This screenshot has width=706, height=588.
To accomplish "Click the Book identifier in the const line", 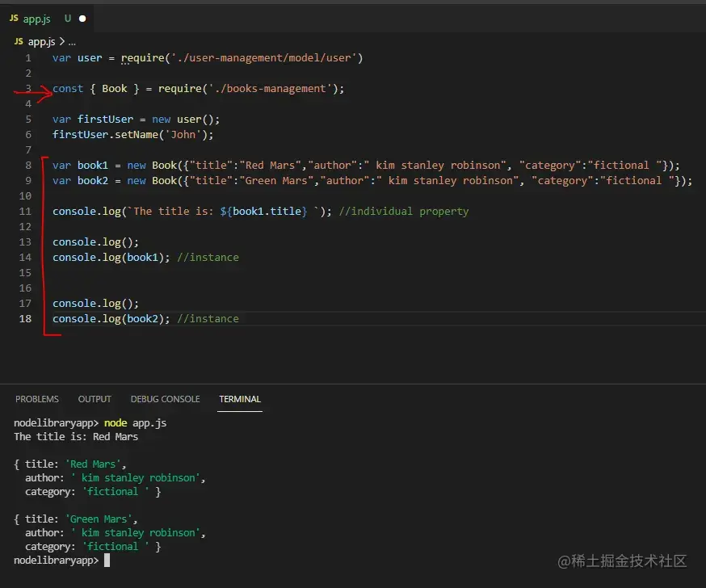I will click(115, 89).
